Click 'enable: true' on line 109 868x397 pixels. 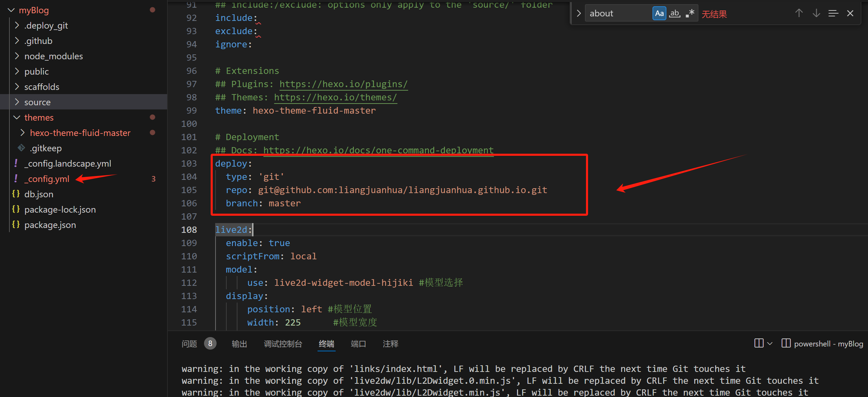pyautogui.click(x=258, y=243)
